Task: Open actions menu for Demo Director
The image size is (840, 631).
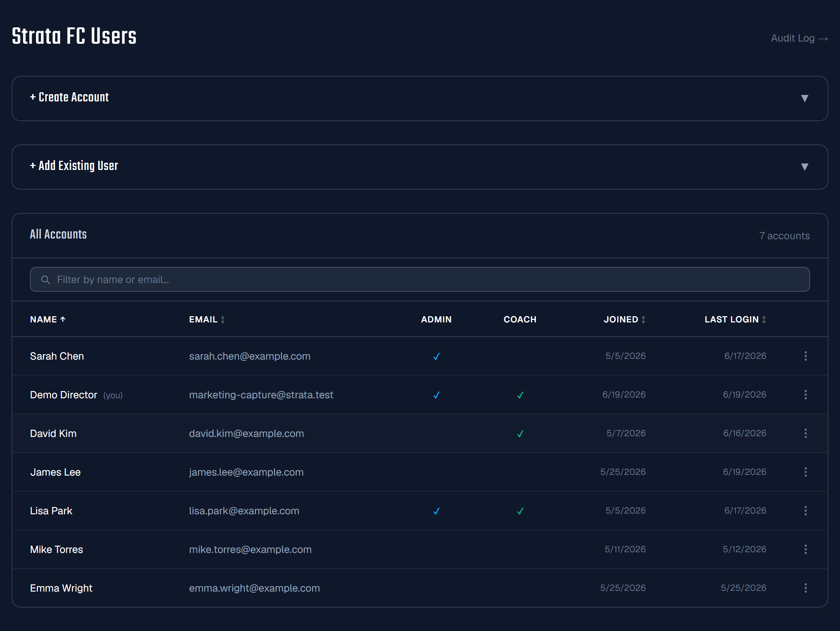Action: click(805, 395)
